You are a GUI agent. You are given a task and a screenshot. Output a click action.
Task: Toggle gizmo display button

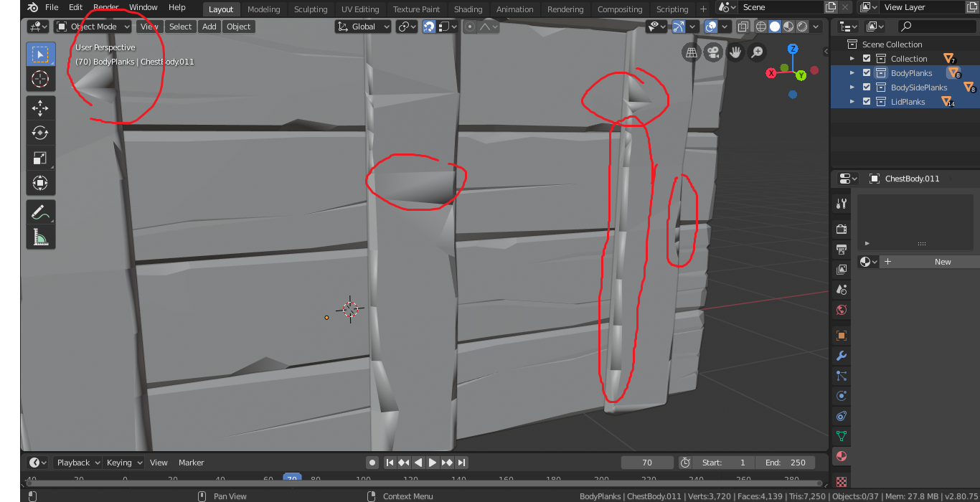[678, 27]
